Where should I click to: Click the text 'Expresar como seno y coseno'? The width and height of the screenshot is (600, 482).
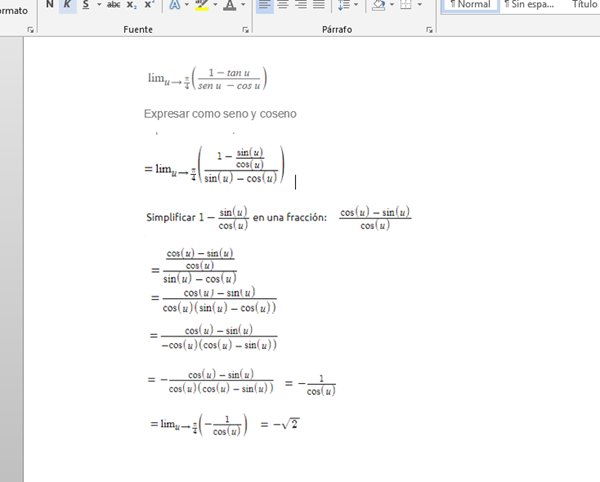click(220, 114)
